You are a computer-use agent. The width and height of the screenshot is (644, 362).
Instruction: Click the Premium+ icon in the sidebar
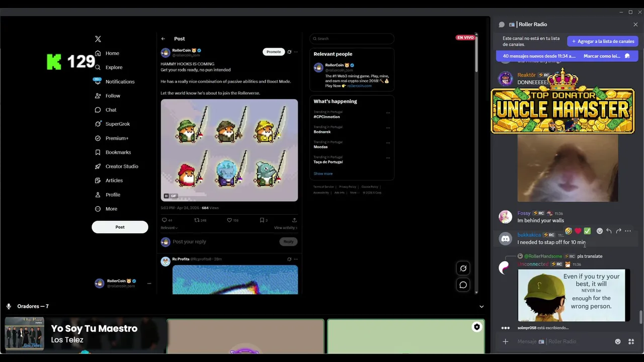(98, 138)
